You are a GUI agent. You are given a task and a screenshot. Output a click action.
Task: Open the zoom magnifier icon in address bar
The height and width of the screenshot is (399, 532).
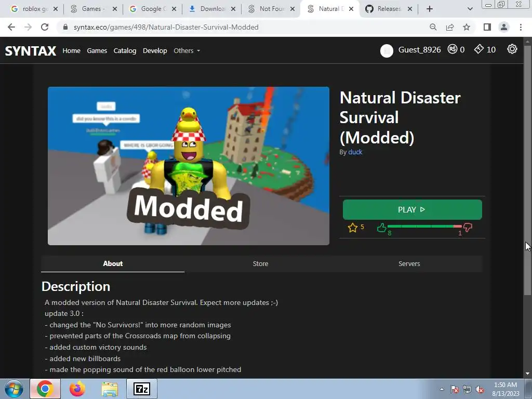pyautogui.click(x=433, y=27)
